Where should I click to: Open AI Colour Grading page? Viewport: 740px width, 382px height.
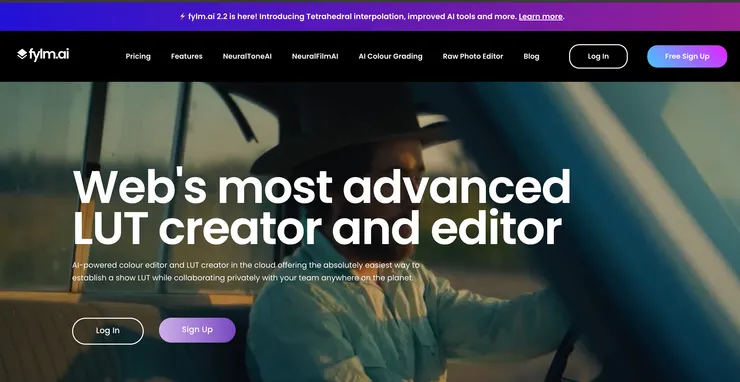390,56
